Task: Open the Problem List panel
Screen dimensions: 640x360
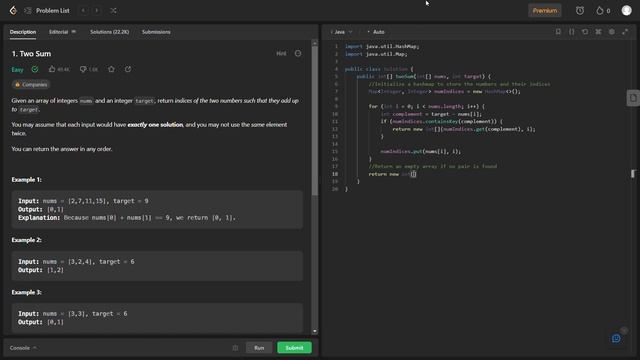Action: [x=47, y=11]
